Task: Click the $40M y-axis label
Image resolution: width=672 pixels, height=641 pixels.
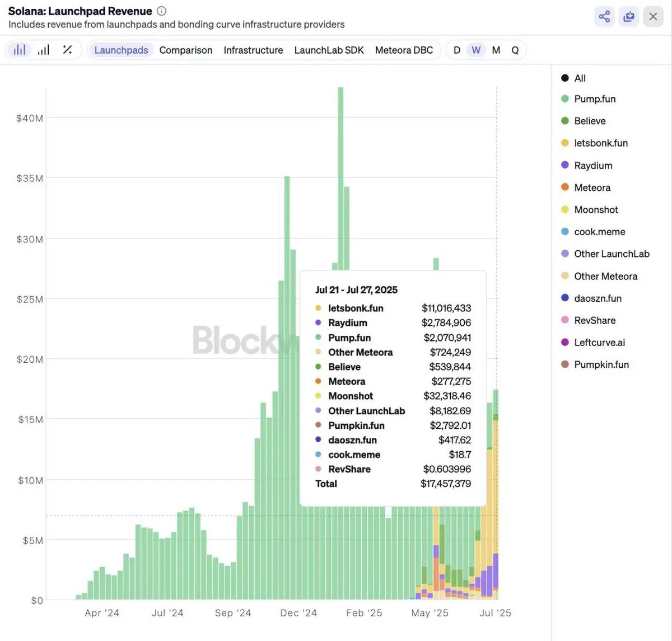Action: pos(30,118)
